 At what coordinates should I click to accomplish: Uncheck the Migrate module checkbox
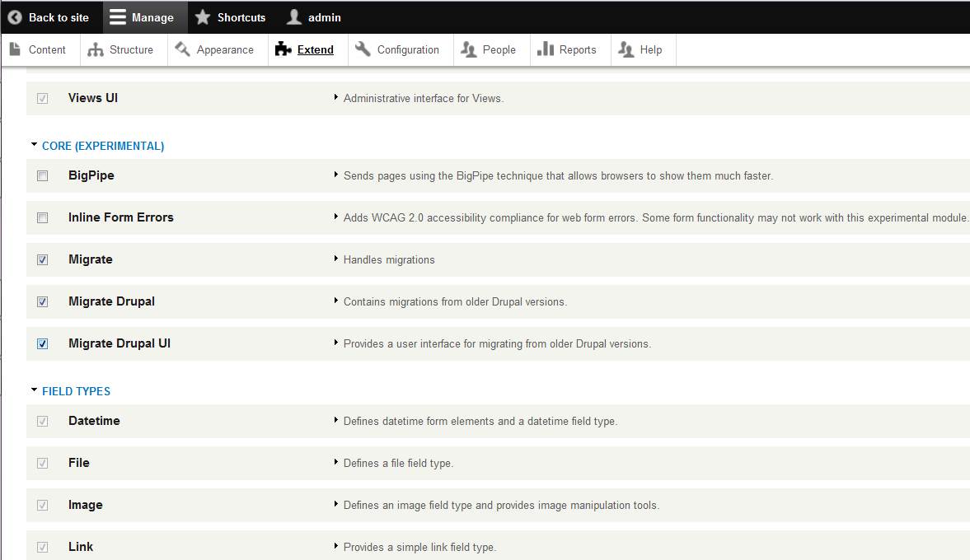coord(42,259)
